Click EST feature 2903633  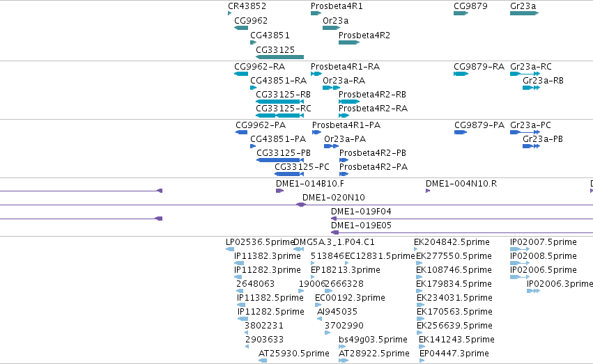[247, 347]
